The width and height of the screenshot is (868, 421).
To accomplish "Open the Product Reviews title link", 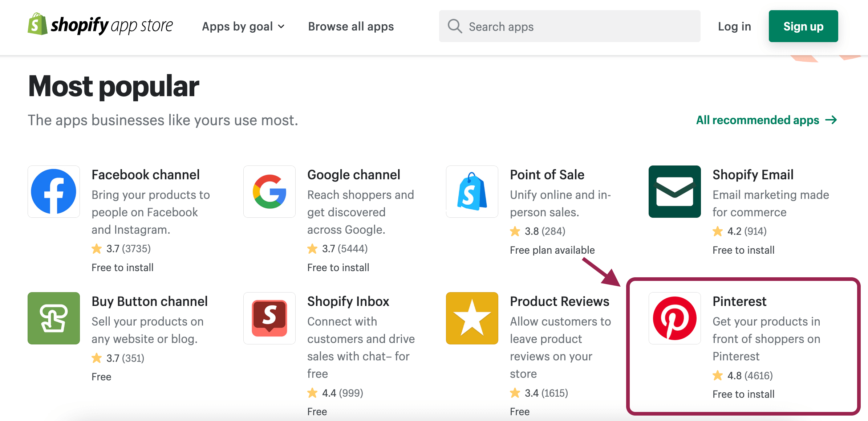I will coord(560,301).
